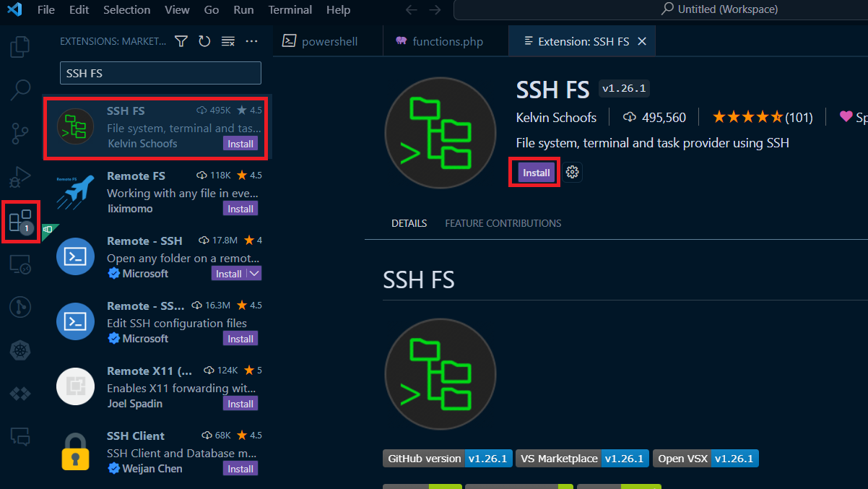
Task: Refresh the extensions list
Action: coord(204,41)
